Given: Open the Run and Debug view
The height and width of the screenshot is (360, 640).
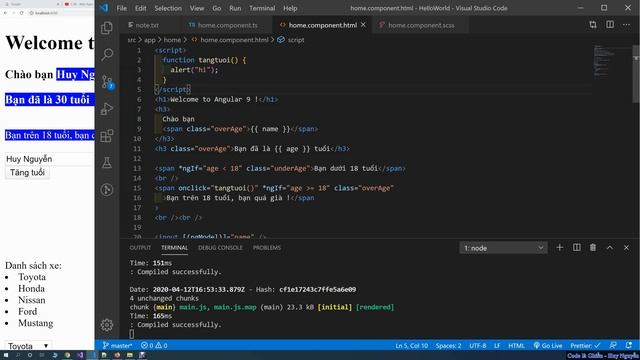Looking at the screenshot, I should point(107,109).
